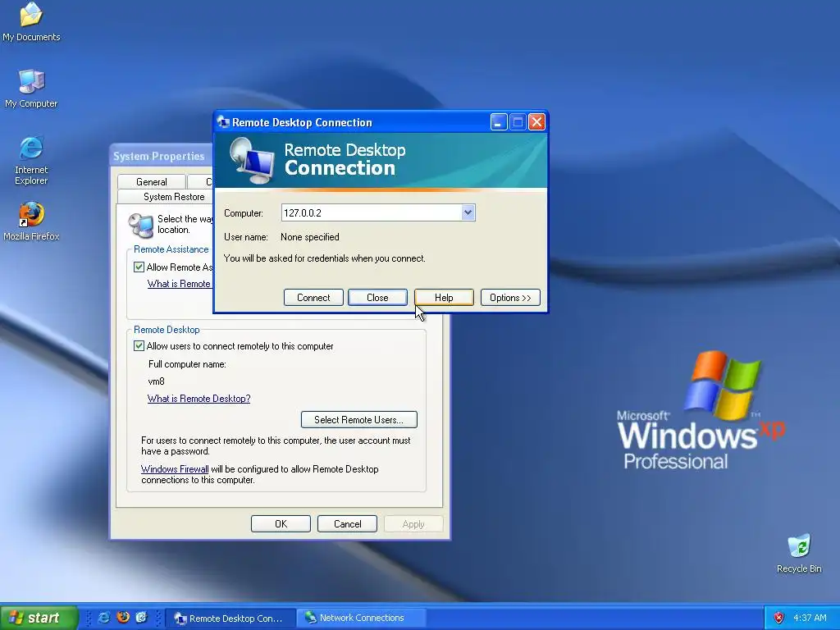Click the Remote Desktop Connection title bar icon
The height and width of the screenshot is (630, 840).
223,123
